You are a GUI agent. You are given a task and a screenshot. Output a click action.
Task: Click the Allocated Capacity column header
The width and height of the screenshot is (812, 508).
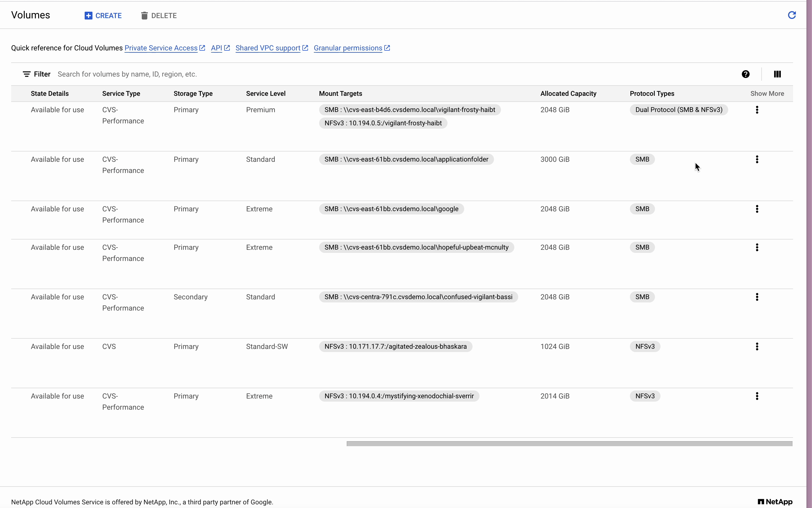[568, 93]
